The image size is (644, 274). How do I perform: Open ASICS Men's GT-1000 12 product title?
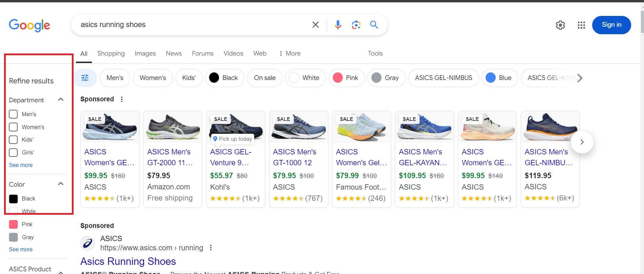[295, 157]
